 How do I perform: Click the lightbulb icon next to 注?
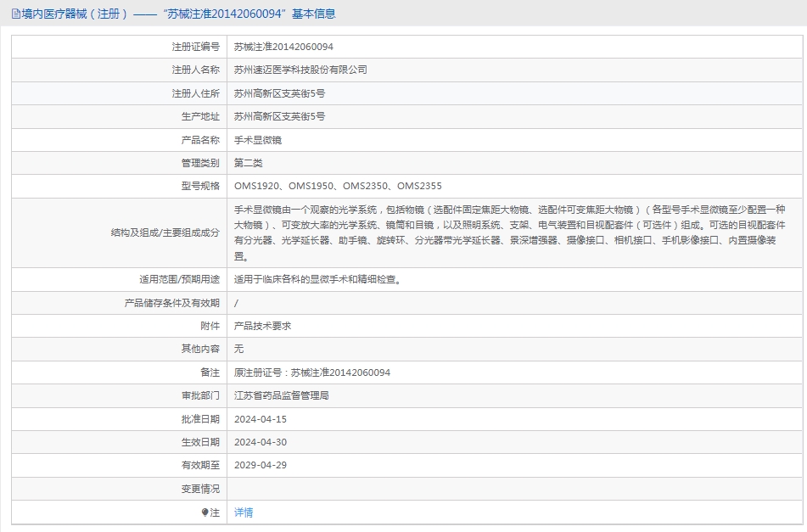point(205,512)
